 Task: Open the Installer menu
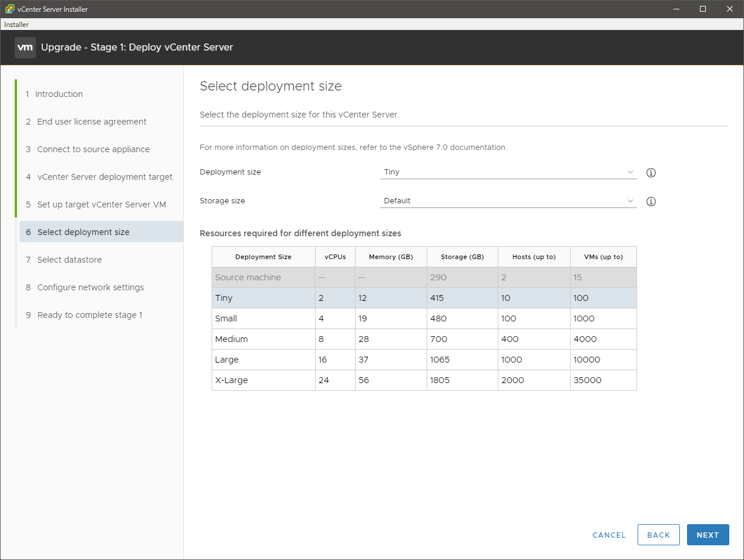[16, 25]
